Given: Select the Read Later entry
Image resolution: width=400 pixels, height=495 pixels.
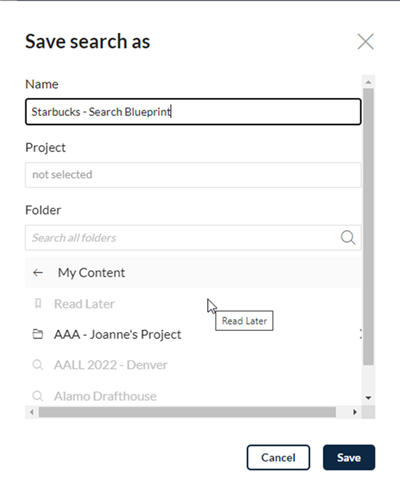Looking at the screenshot, I should pyautogui.click(x=193, y=304).
